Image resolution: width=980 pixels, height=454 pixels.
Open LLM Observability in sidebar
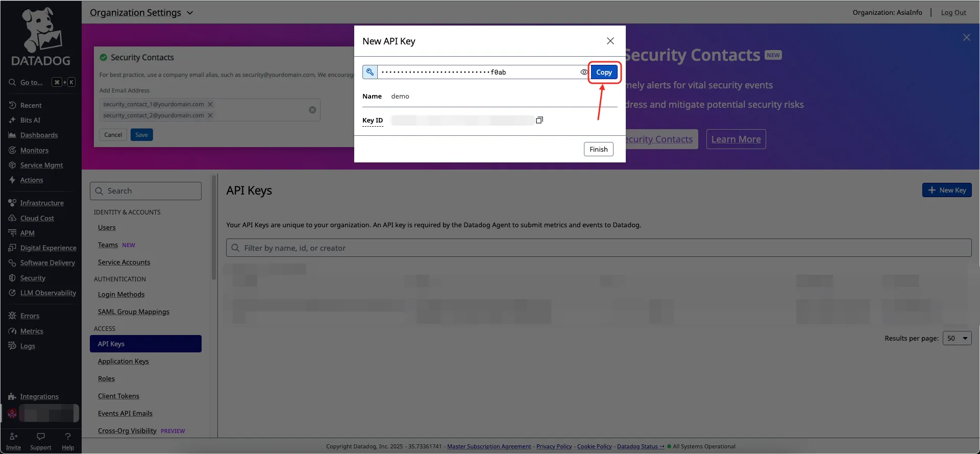tap(48, 293)
